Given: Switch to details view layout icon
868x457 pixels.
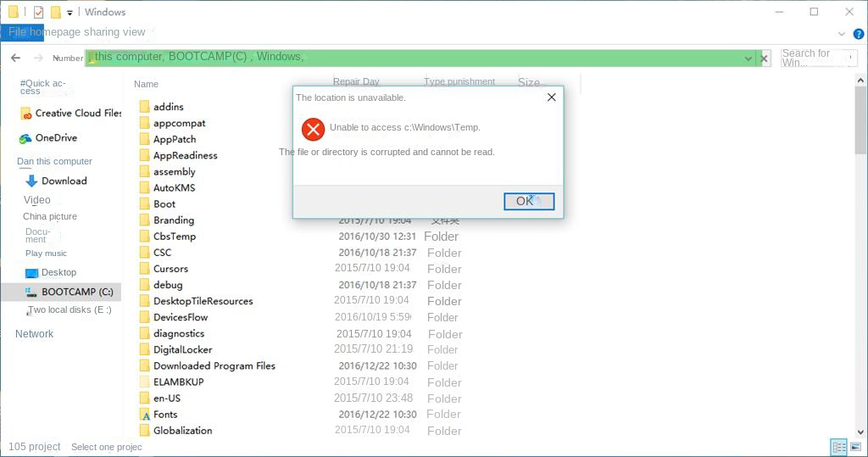Looking at the screenshot, I should click(837, 447).
